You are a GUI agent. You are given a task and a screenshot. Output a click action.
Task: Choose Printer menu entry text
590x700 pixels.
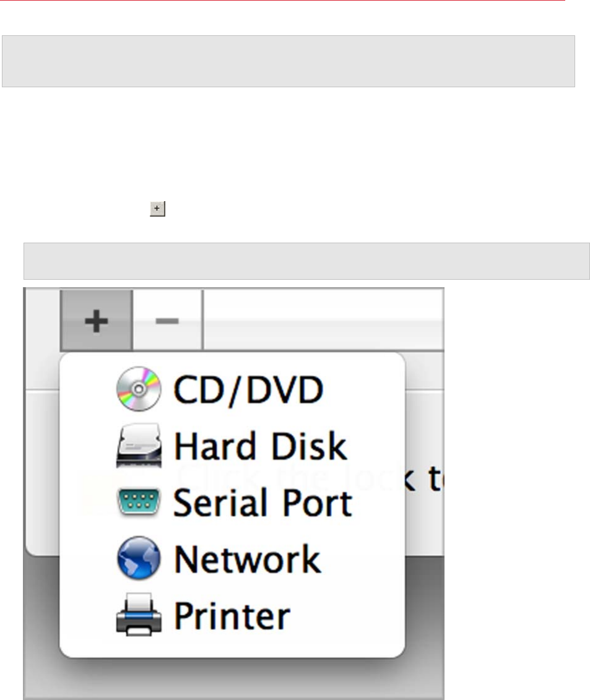232,616
